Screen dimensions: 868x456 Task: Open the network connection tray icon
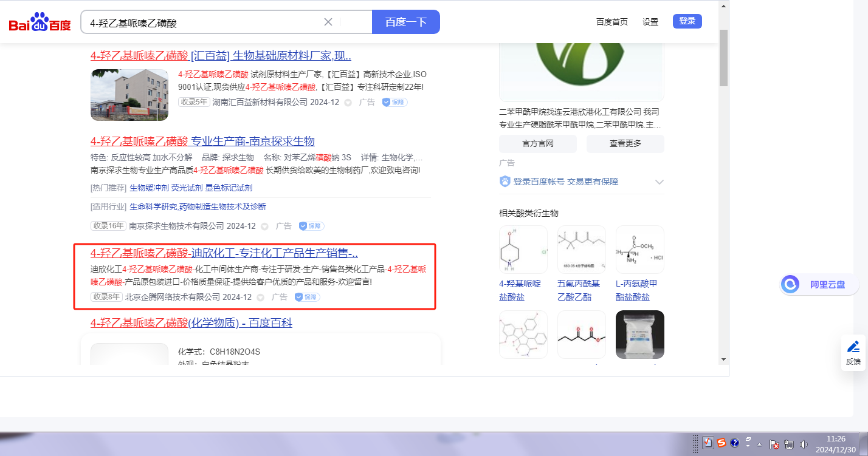click(789, 444)
